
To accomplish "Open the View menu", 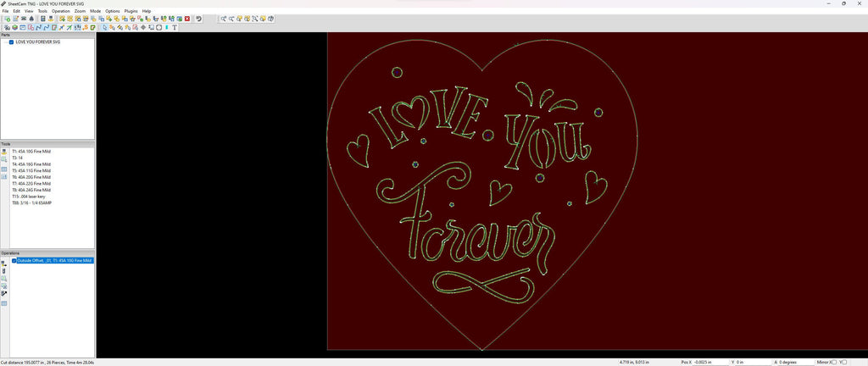I will (30, 11).
